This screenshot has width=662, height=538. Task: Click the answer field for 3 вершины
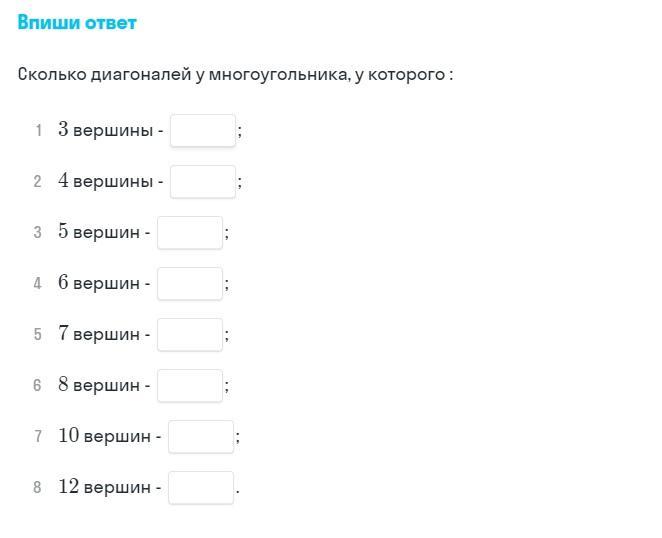tap(203, 130)
